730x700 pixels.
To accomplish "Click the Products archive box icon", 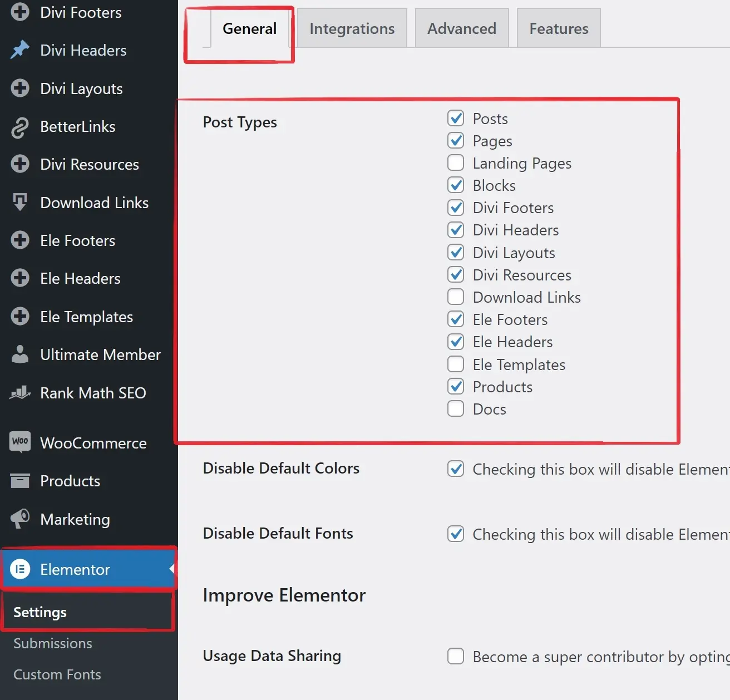I will [20, 480].
